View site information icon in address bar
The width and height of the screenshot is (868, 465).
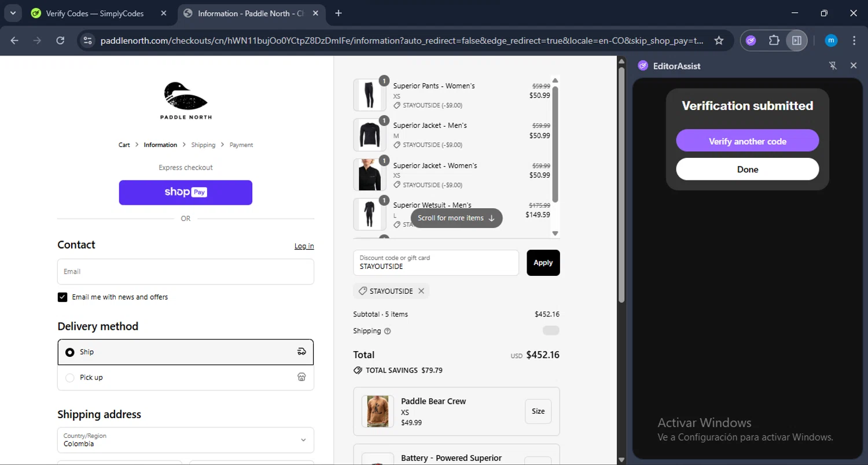(88, 40)
